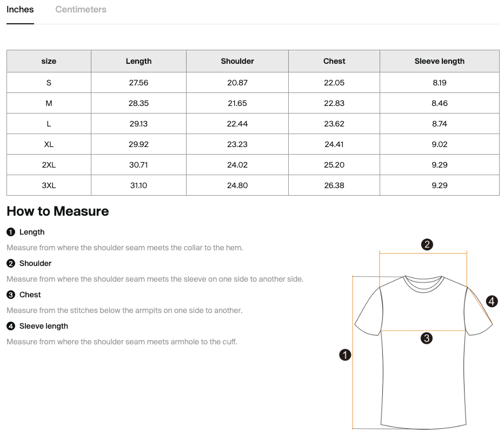Click the Chest column header
The width and height of the screenshot is (504, 446).
tap(334, 61)
